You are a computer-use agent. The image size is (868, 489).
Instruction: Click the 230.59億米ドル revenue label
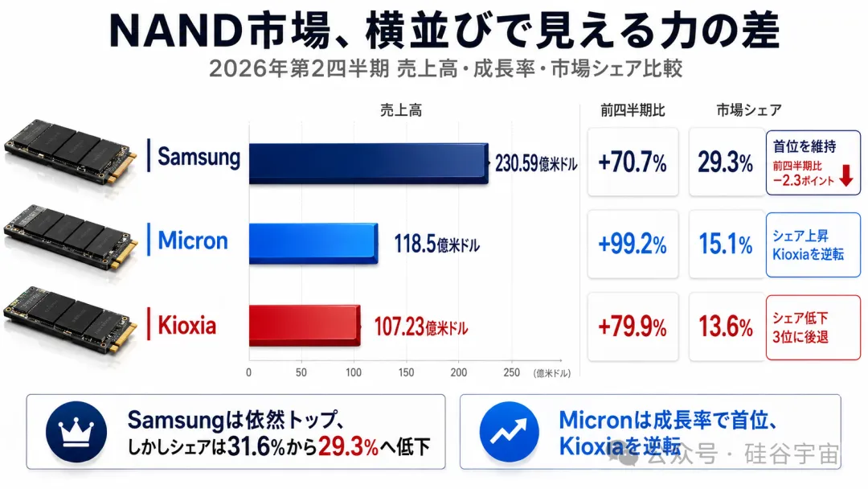click(x=536, y=164)
